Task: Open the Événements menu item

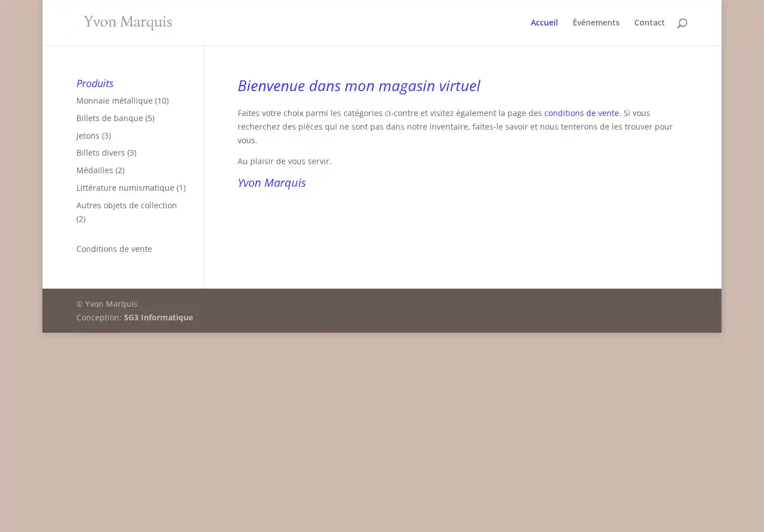Action: 595,23
